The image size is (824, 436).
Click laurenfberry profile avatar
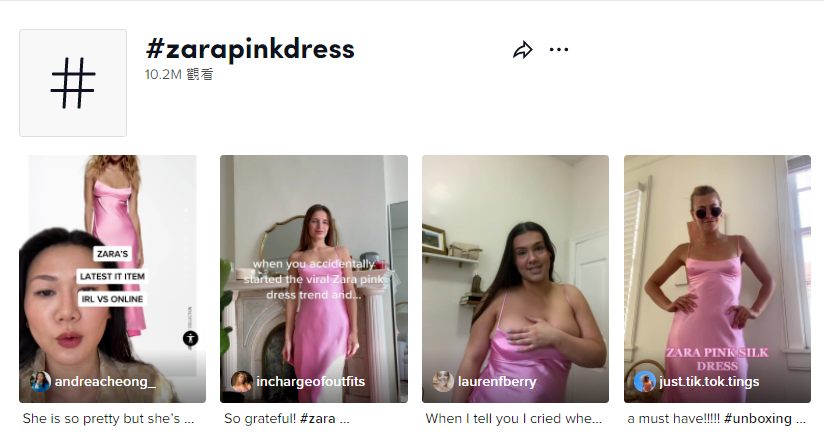click(443, 381)
